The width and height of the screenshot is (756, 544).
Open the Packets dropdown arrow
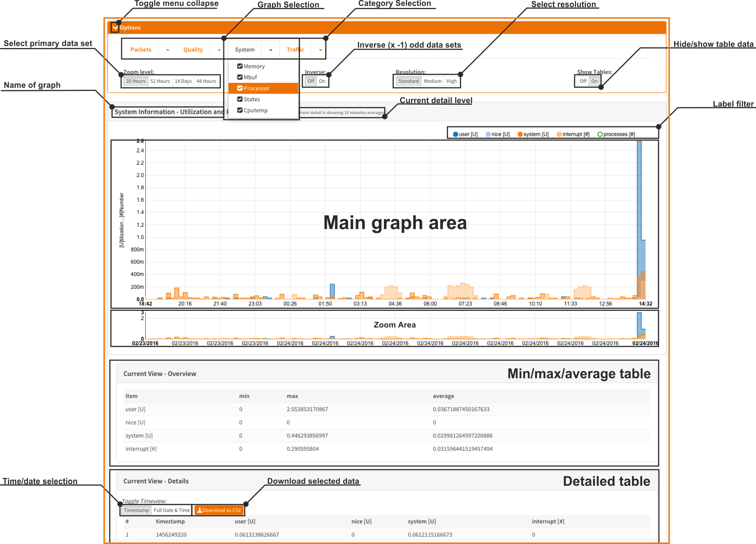(x=168, y=50)
